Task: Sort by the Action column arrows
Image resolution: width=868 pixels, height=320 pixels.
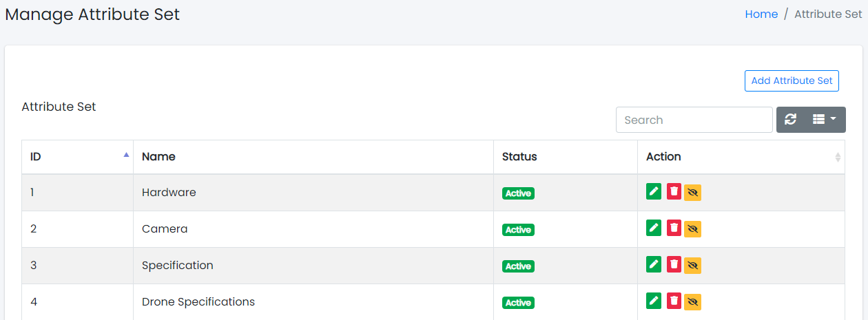Action: point(838,157)
